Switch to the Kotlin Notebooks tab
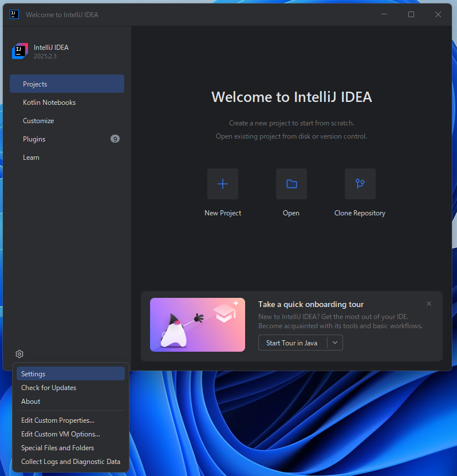The width and height of the screenshot is (457, 476). [x=49, y=103]
